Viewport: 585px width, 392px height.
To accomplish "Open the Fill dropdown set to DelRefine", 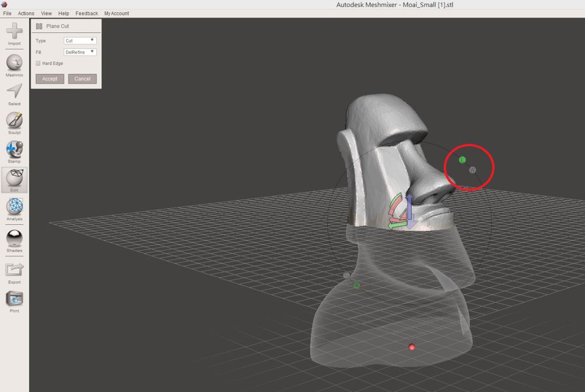I will pyautogui.click(x=80, y=52).
